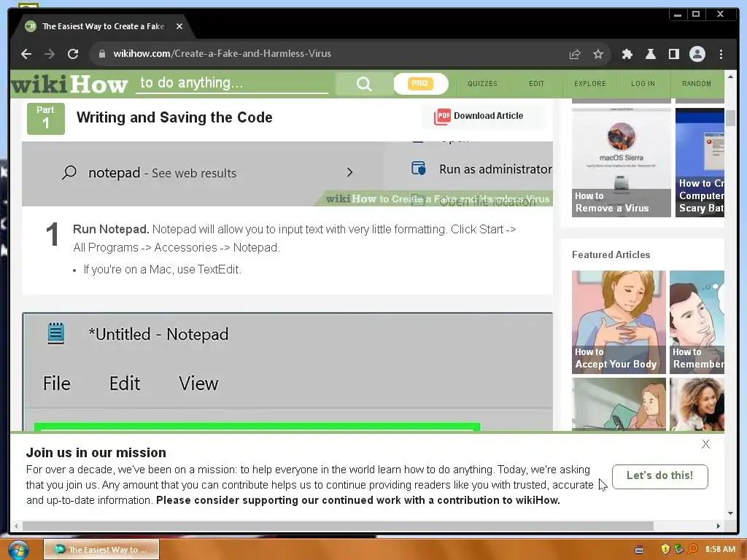Click the PRO badge button
The image size is (747, 560).
(x=420, y=83)
